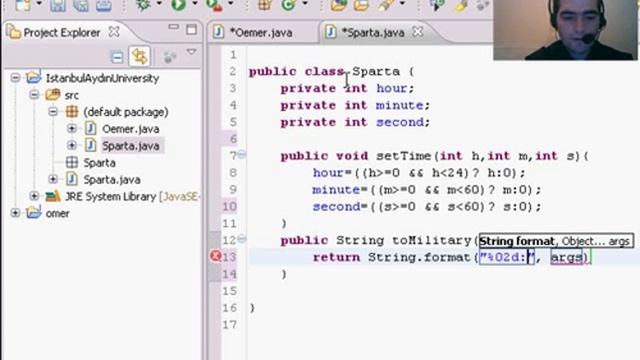Minimize the Project Explorer panel
The height and width of the screenshot is (360, 640).
pos(173,28)
